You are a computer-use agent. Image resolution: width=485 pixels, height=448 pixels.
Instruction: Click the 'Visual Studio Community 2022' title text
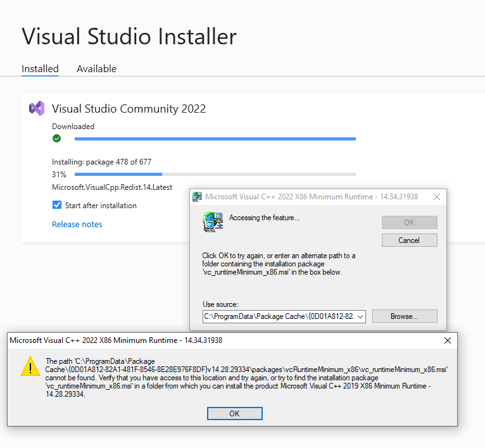click(129, 109)
